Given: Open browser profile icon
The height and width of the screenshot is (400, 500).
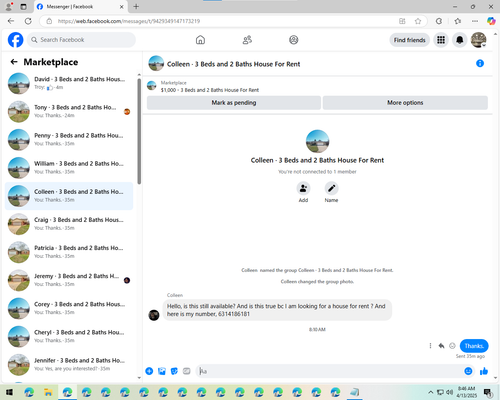Looking at the screenshot, I should [9, 6].
